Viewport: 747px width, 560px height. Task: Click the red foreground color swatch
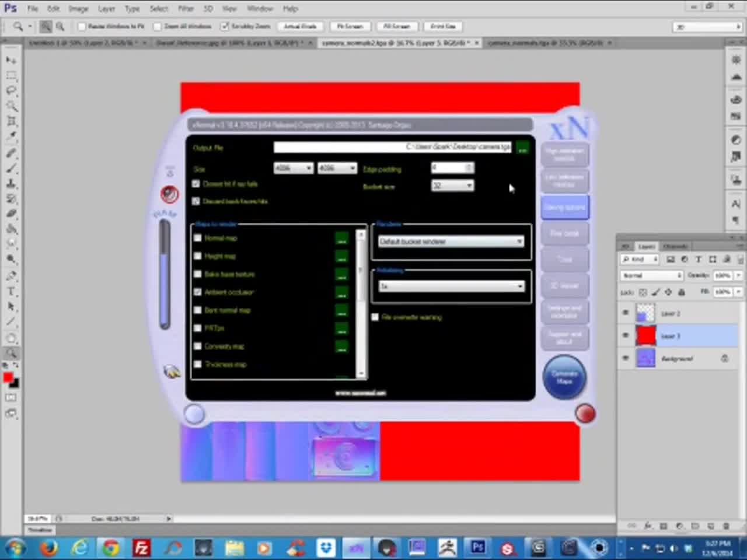click(x=8, y=378)
